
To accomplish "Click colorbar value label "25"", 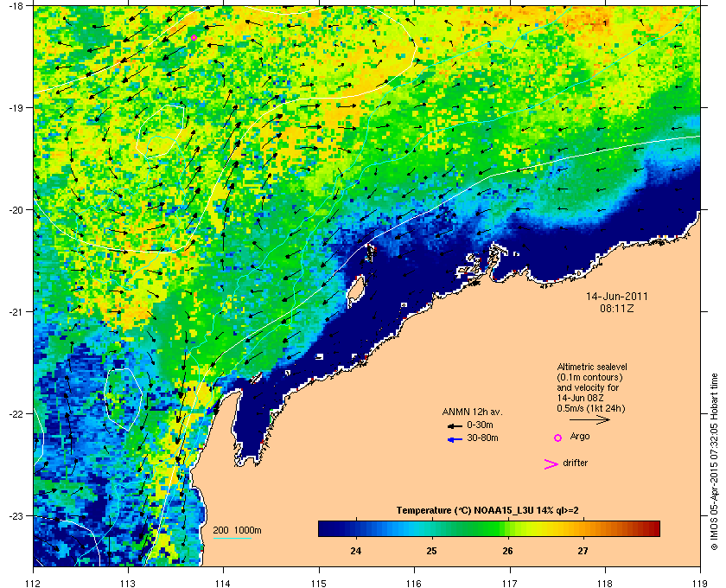I will tap(431, 551).
